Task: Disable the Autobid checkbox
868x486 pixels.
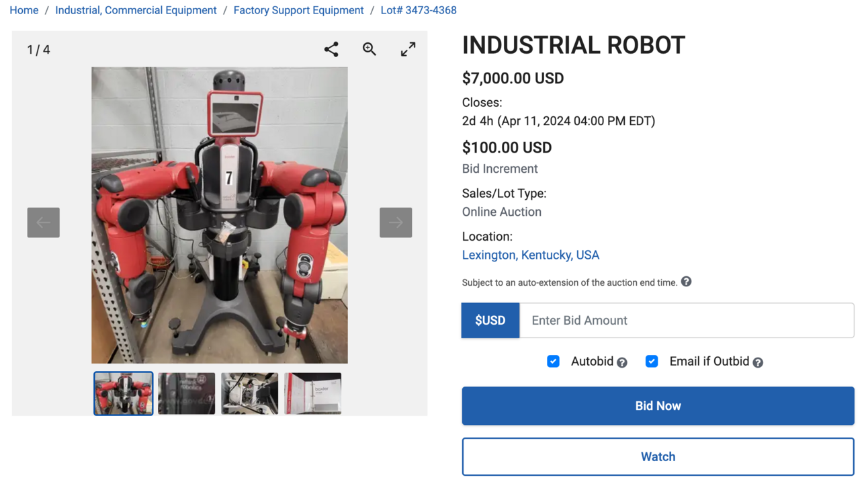Action: tap(553, 361)
